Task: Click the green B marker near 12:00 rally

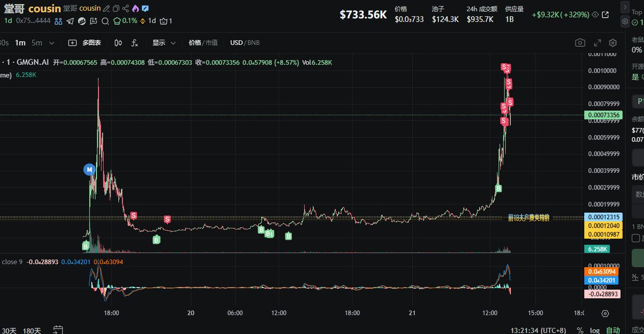Action: (499, 188)
